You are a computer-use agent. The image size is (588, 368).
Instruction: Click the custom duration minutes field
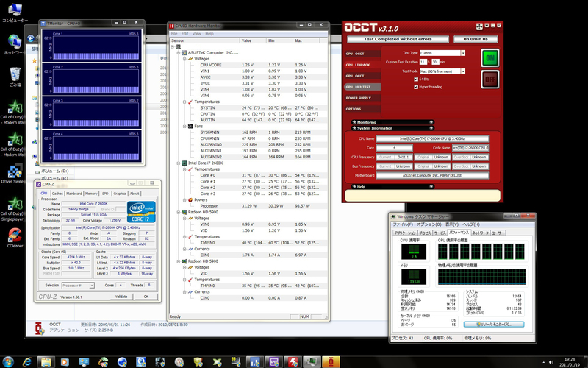435,62
